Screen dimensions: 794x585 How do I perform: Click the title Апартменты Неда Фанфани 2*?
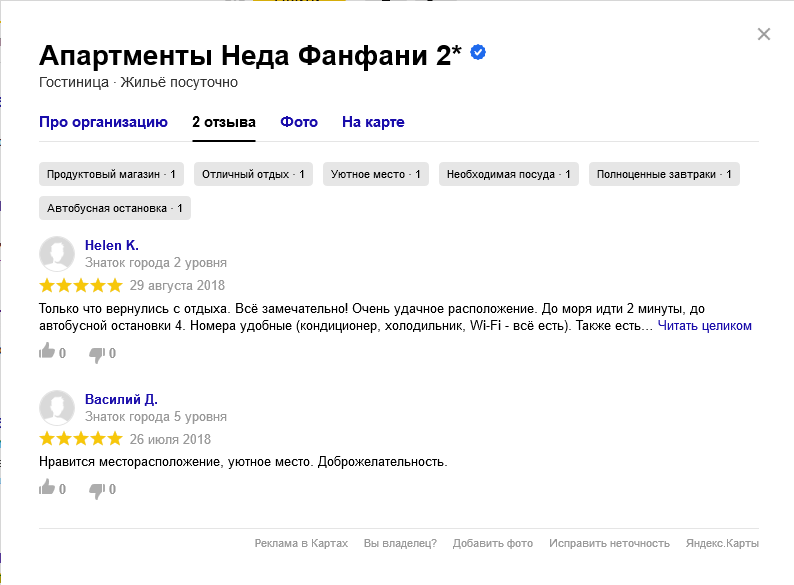(x=250, y=55)
